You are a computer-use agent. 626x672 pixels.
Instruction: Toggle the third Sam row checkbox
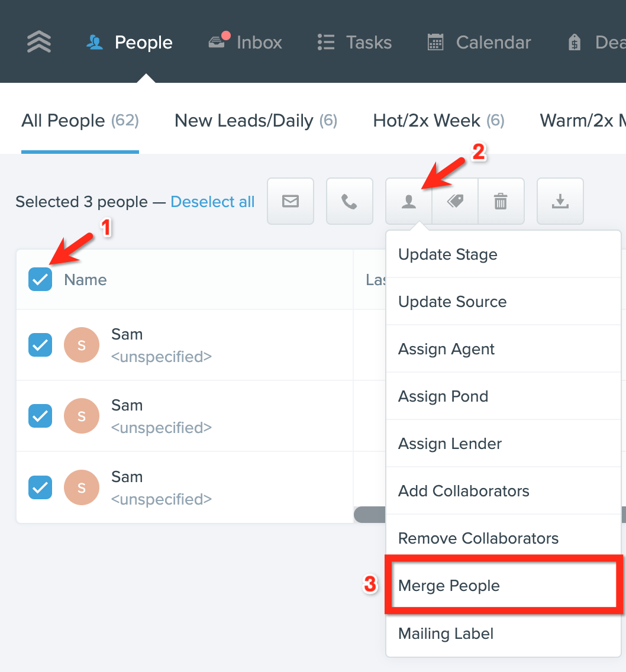coord(40,487)
